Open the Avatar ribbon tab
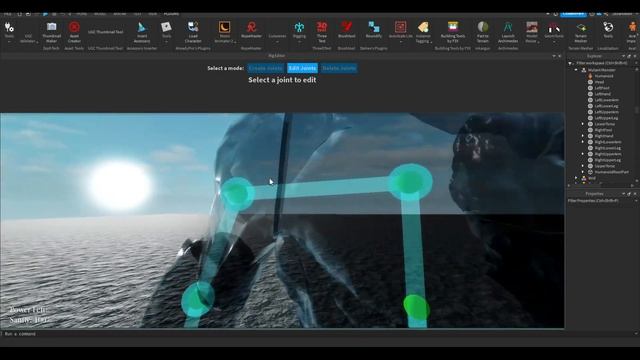640x360 pixels. [120, 14]
